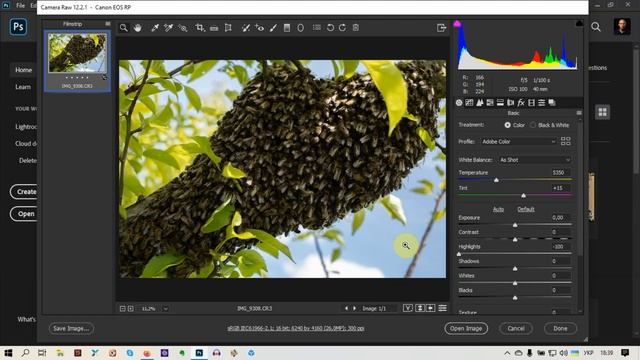
Task: Toggle shadow clipping warning in histogram
Action: click(x=457, y=24)
